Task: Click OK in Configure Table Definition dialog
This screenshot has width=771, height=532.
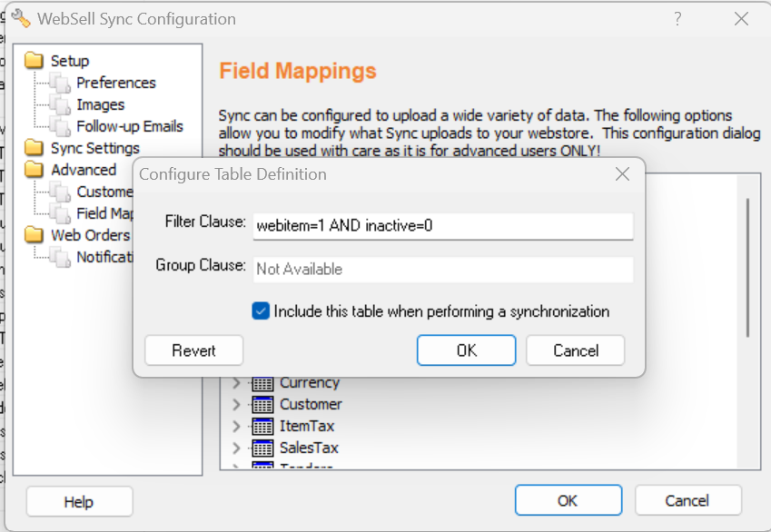Action: pos(466,350)
